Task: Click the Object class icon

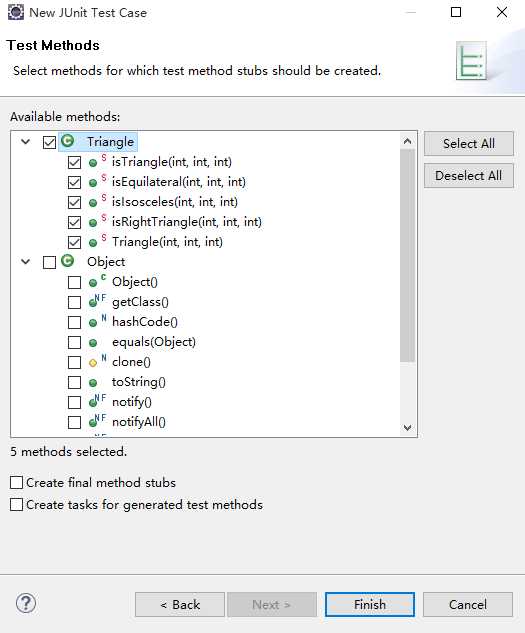Action: 68,261
